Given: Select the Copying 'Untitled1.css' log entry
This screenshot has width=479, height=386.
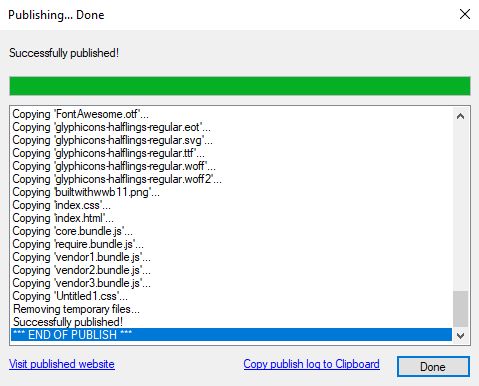Looking at the screenshot, I should (231, 296).
